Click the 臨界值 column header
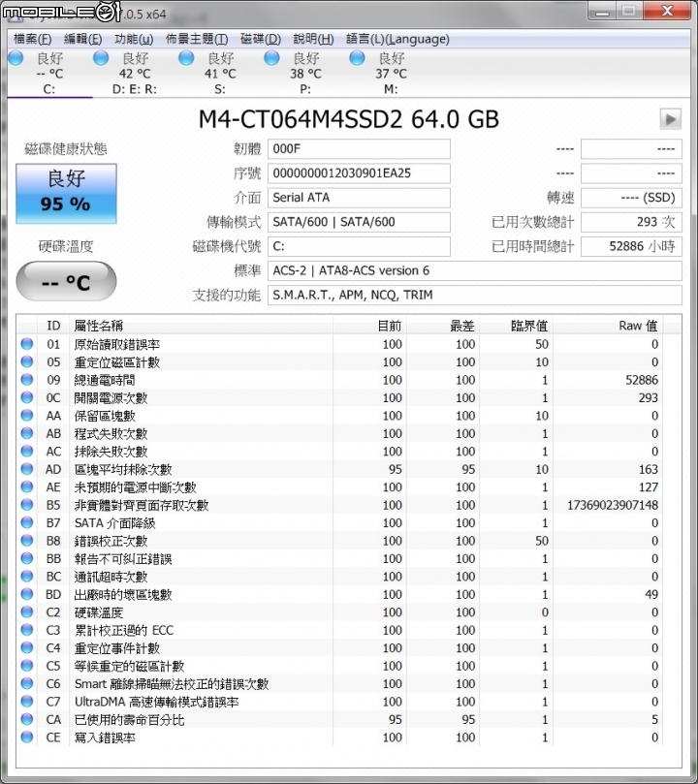Screen dimensions: 698x784 click(516, 326)
